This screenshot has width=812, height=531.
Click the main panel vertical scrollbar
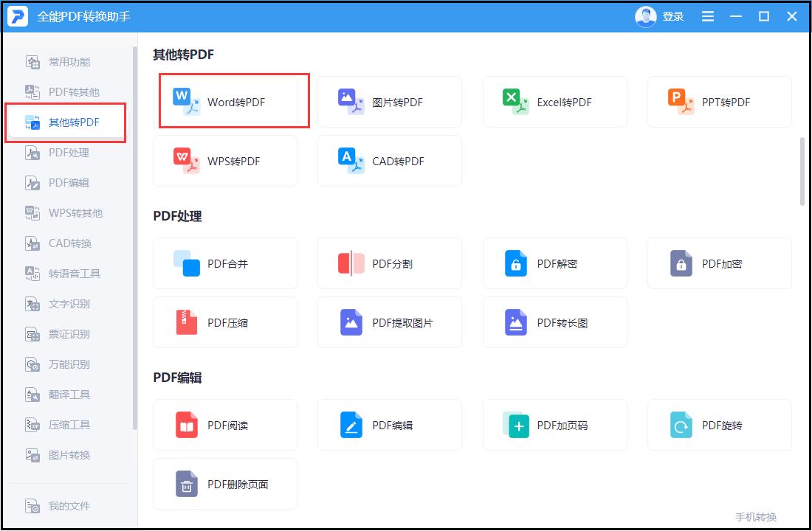pos(802,171)
